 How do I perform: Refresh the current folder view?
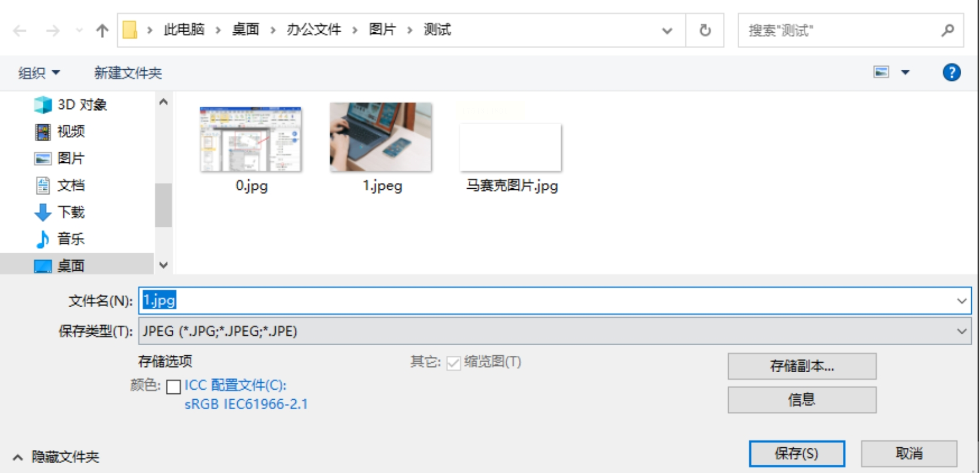pos(705,30)
